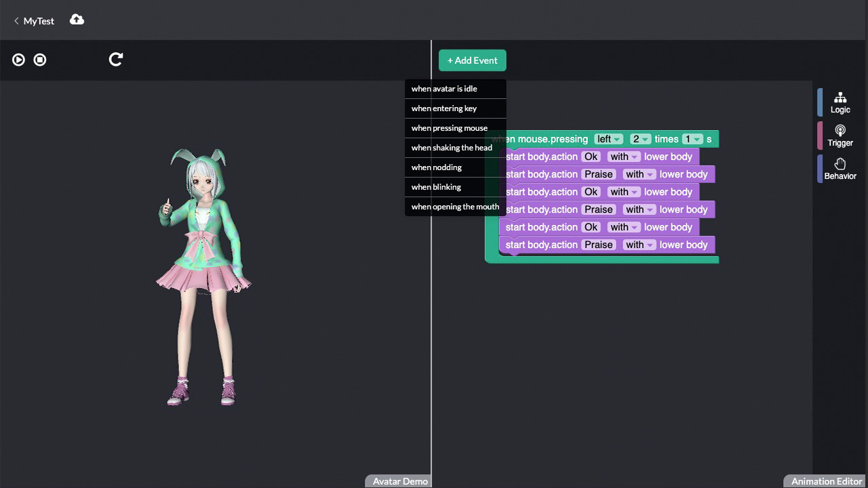Choose 'when avatar is idle' from the list
This screenshot has width=868, height=488.
point(444,89)
